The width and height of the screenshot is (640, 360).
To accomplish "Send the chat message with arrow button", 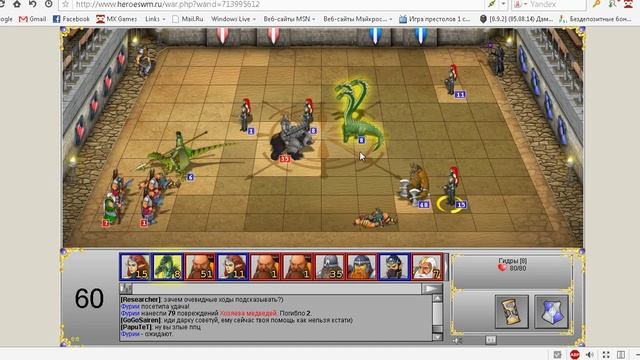I will [431, 289].
